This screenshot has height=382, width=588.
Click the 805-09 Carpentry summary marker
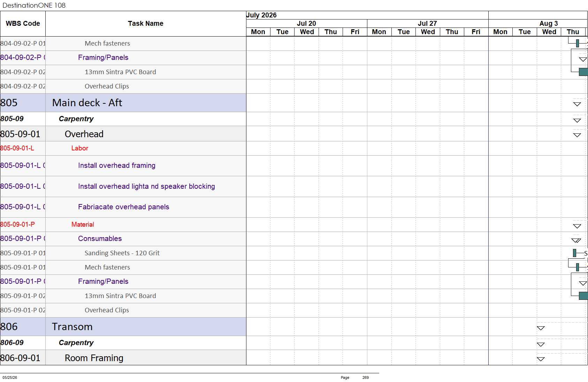577,120
